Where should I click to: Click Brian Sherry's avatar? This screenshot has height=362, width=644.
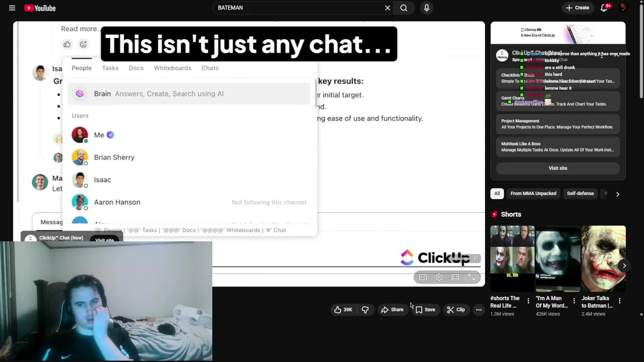[79, 157]
